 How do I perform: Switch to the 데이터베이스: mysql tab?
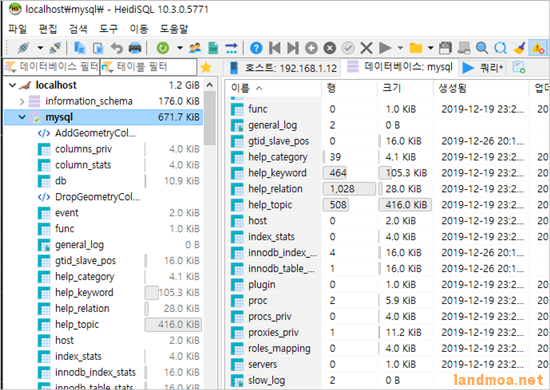400,67
